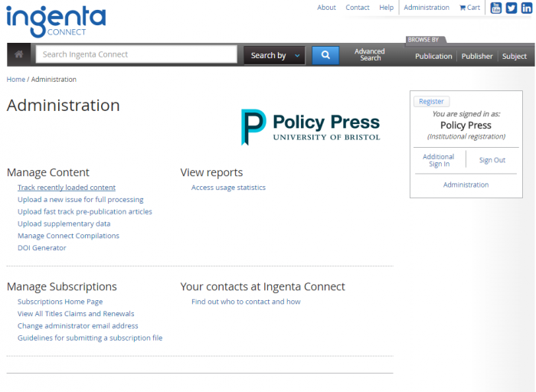Open Upload supplementary data
Screen dimensions: 536x392
[x=64, y=224]
